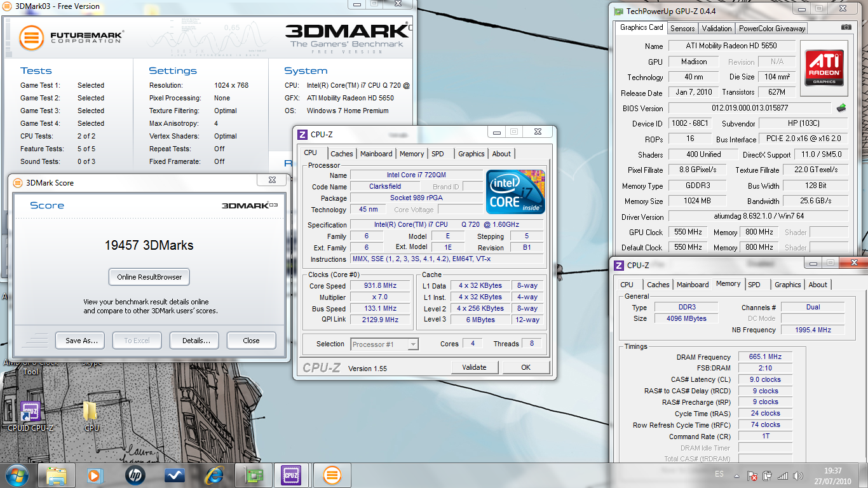Switch to the Sensors tab in GPU-Z
Image resolution: width=868 pixels, height=488 pixels.
(682, 29)
